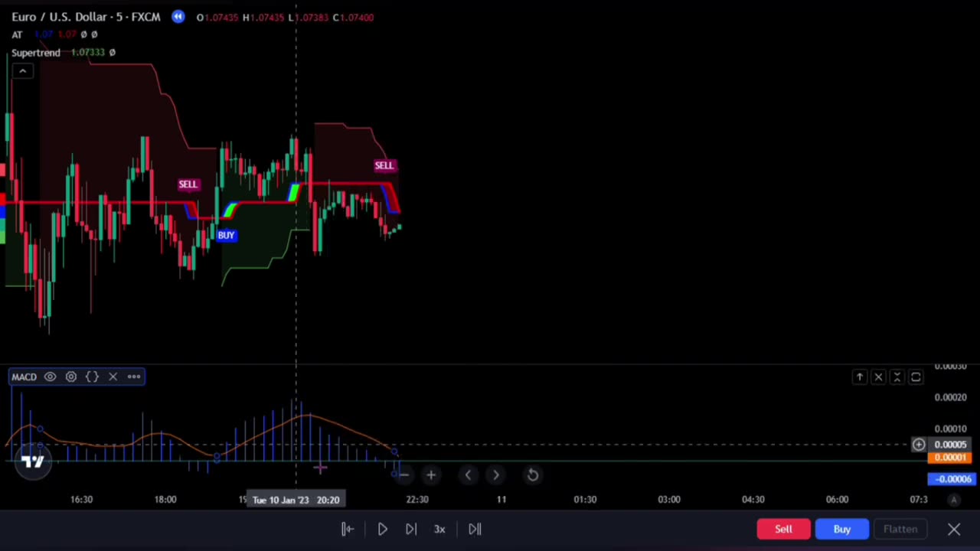Shift chart right with arrow button

click(x=496, y=475)
